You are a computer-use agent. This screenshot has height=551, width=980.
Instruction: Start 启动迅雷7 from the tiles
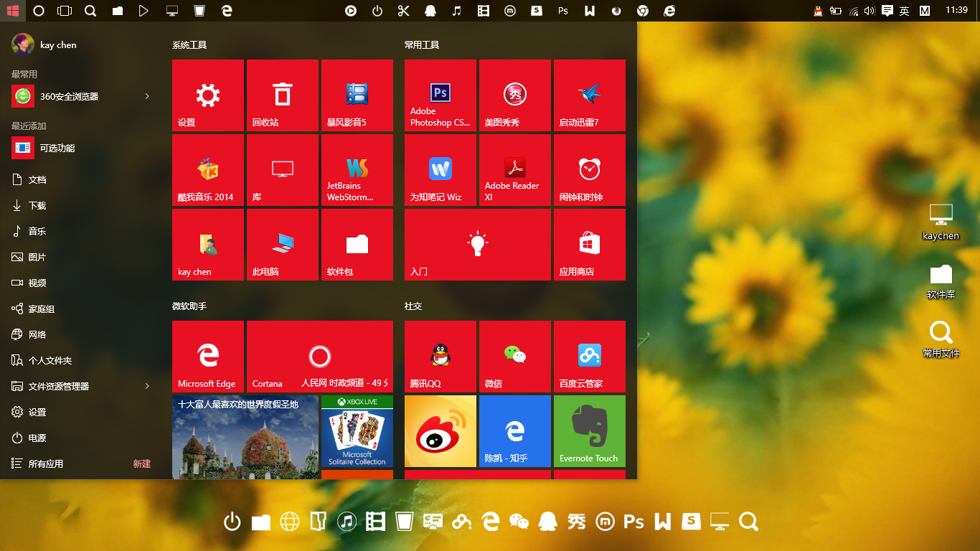[x=590, y=95]
